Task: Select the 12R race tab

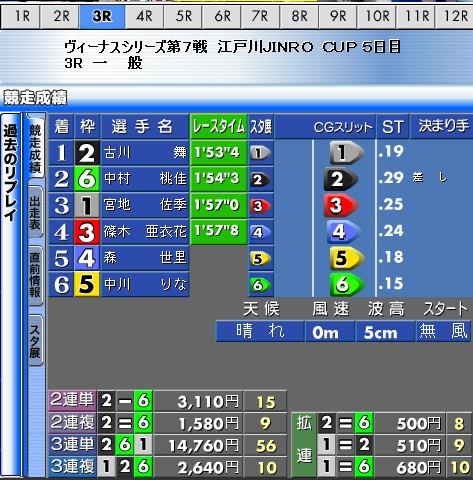Action: point(454,16)
